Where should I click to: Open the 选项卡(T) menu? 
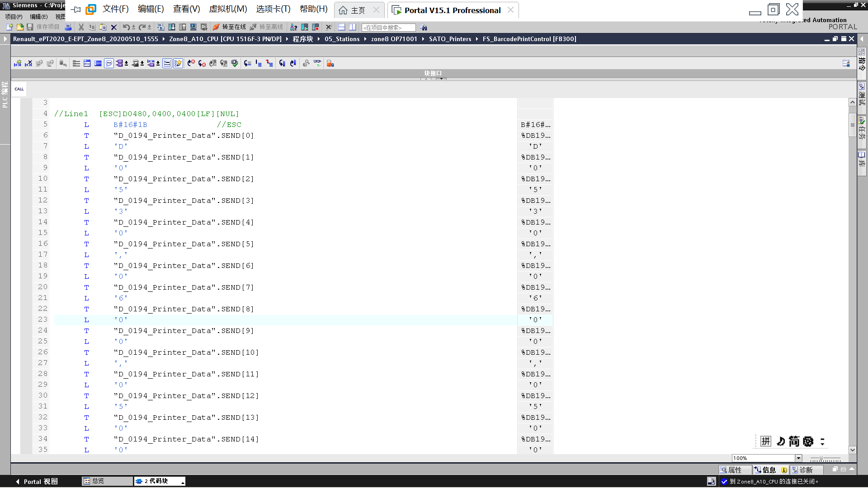coord(273,9)
